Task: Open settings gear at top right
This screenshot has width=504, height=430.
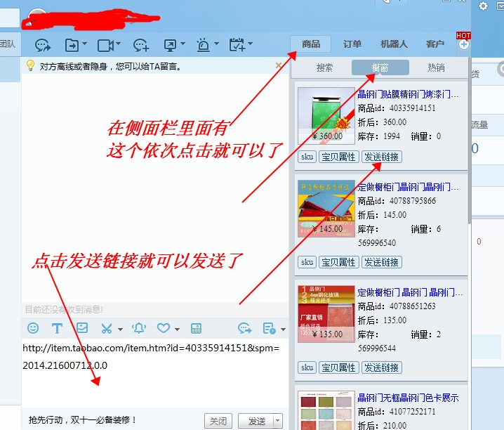Action: 483,6
